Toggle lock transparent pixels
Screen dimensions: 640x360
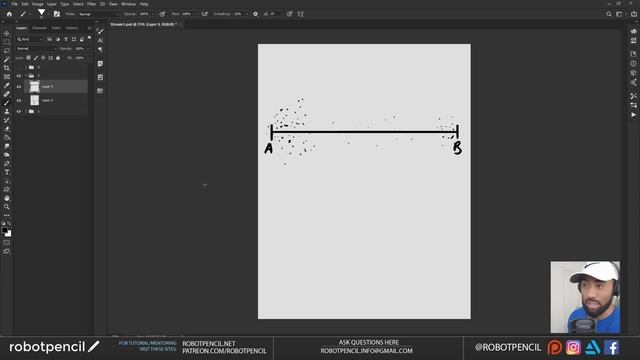point(29,58)
